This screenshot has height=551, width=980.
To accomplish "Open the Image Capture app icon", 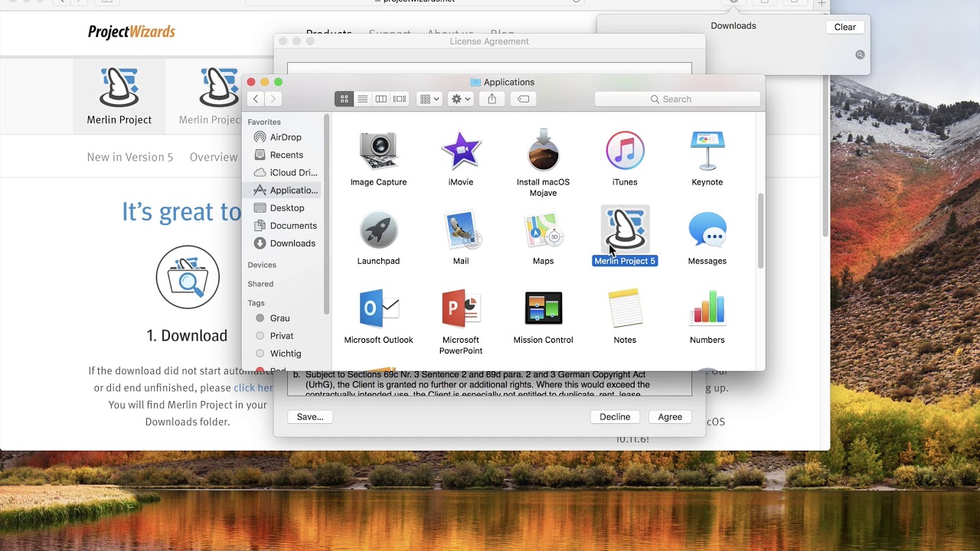I will coord(378,151).
